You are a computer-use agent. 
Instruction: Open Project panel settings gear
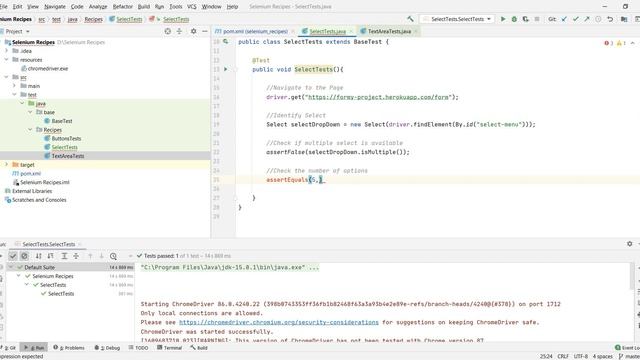193,31
